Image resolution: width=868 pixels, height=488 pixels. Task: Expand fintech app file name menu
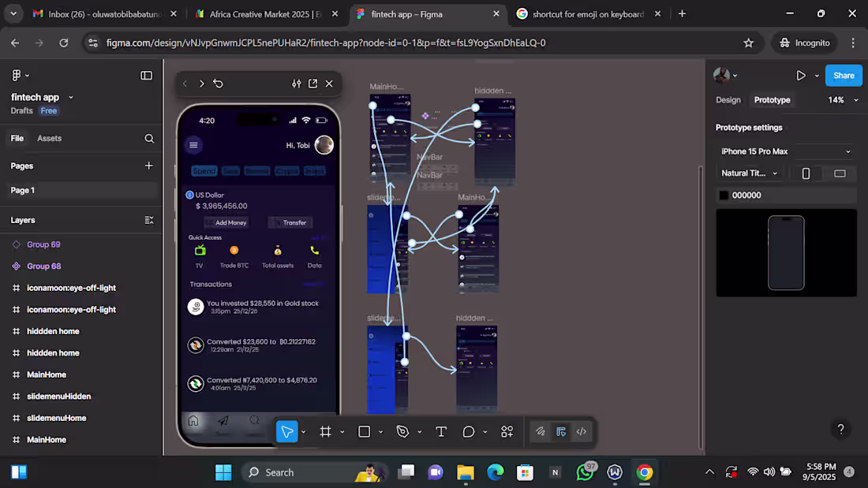(71, 98)
